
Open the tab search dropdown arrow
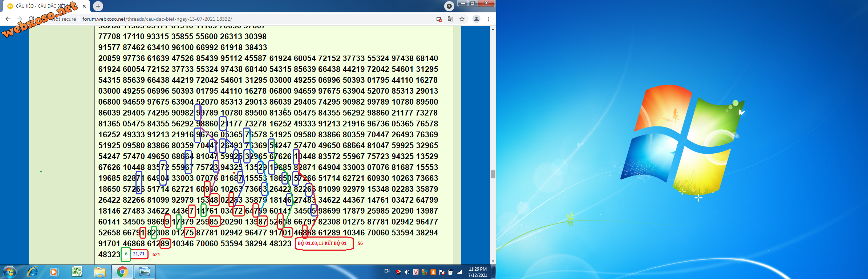click(449, 6)
